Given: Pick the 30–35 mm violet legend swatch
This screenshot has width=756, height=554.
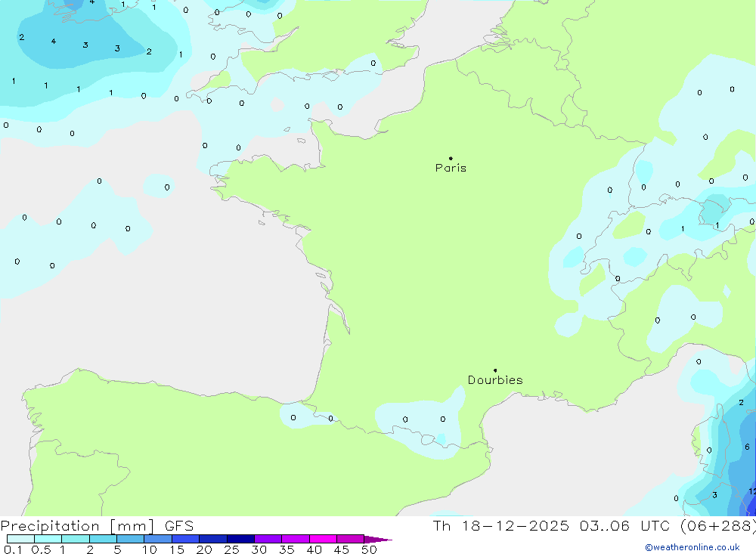Looking at the screenshot, I should pyautogui.click(x=268, y=539).
